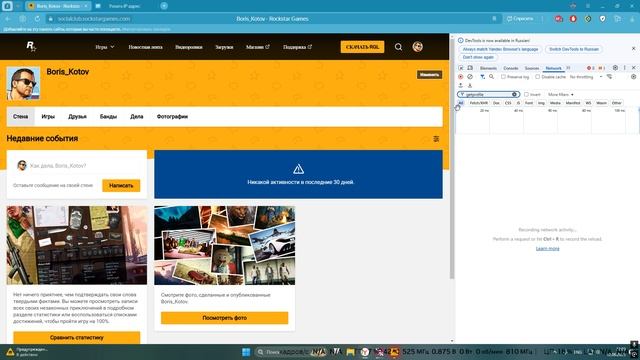640x360 pixels.
Task: Click Посмотреть фото button
Action: 224,318
